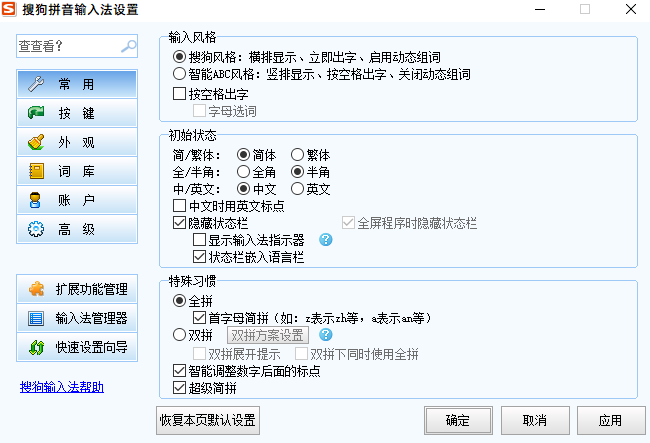Switch to 词库 settings tab
The width and height of the screenshot is (650, 443).
click(x=77, y=171)
